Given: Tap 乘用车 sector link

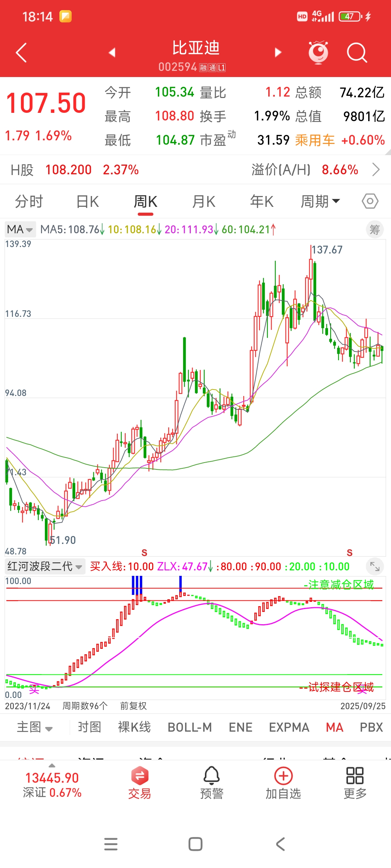Looking at the screenshot, I should [x=315, y=140].
